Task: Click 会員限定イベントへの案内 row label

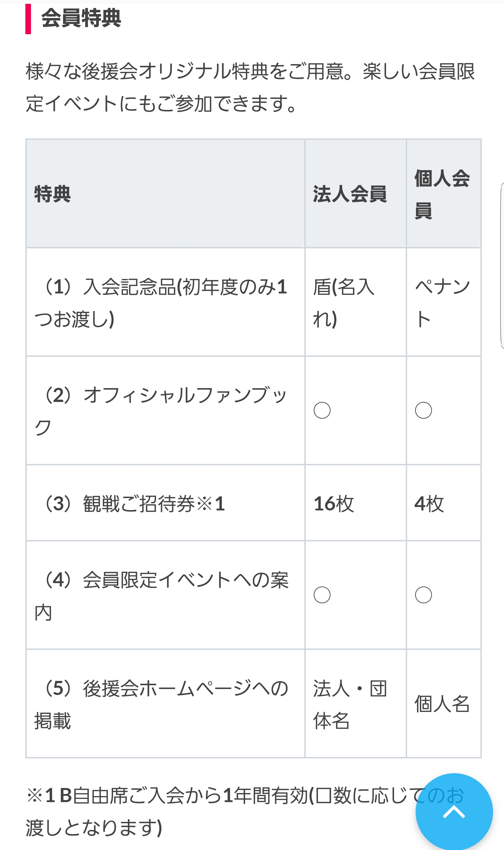Action: (x=161, y=595)
